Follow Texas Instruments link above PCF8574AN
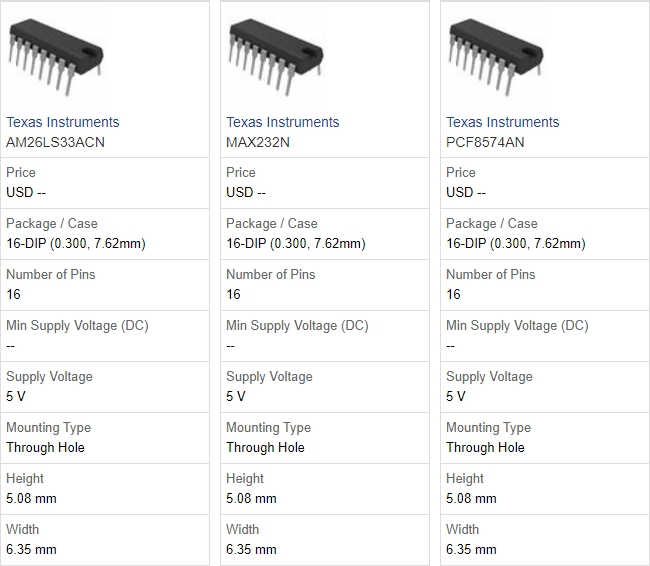 503,122
